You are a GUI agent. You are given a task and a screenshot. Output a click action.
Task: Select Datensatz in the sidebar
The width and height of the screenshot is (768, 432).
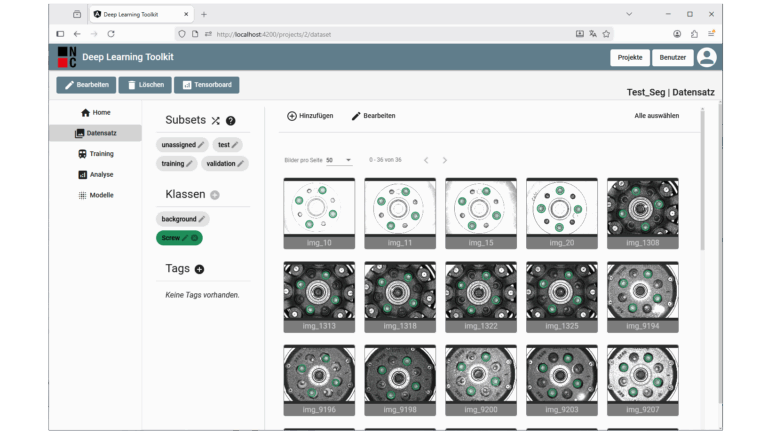pyautogui.click(x=96, y=133)
